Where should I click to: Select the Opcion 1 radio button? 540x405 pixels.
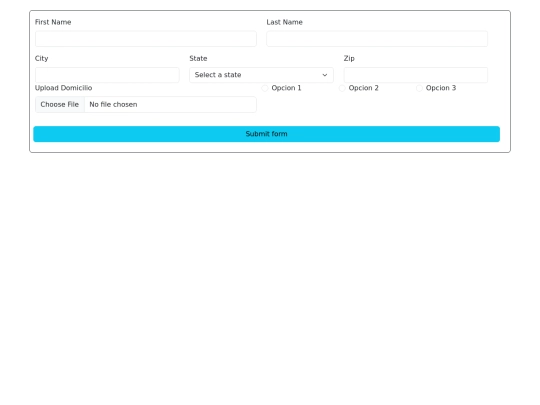click(264, 88)
